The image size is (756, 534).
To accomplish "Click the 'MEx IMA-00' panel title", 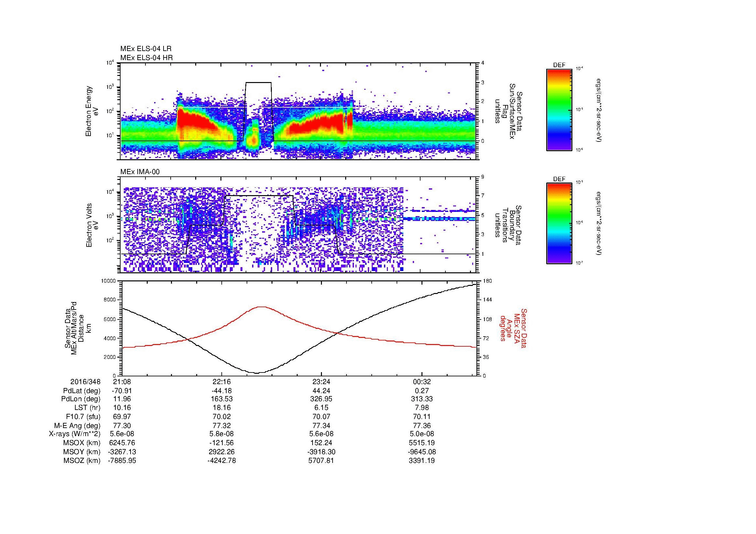I will (140, 172).
